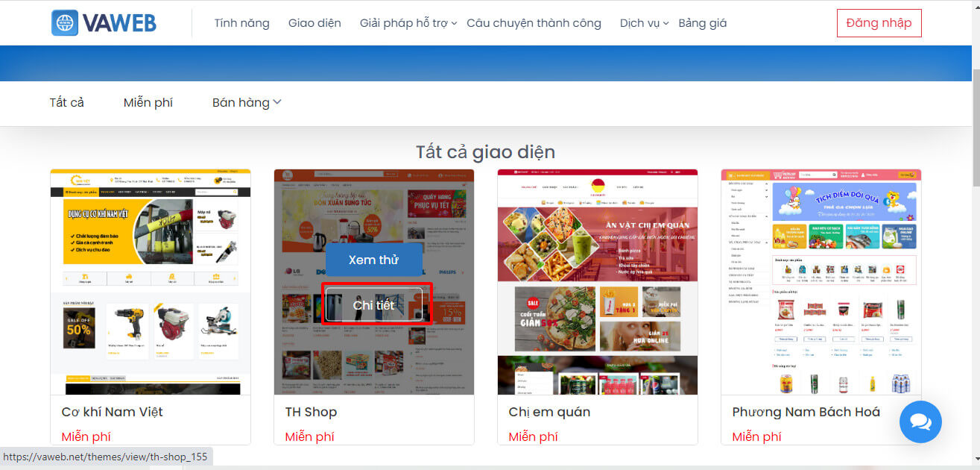The image size is (980, 470).
Task: Click the Chi tiết button
Action: tap(374, 305)
